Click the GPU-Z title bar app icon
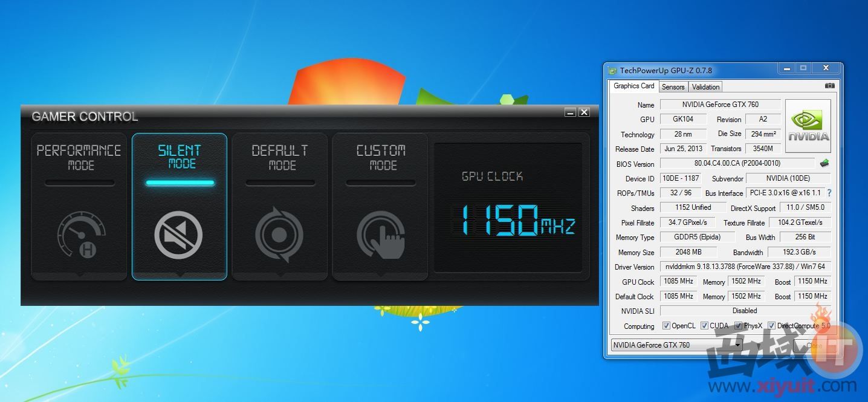Screen dimensions: 868x402 pyautogui.click(x=612, y=70)
